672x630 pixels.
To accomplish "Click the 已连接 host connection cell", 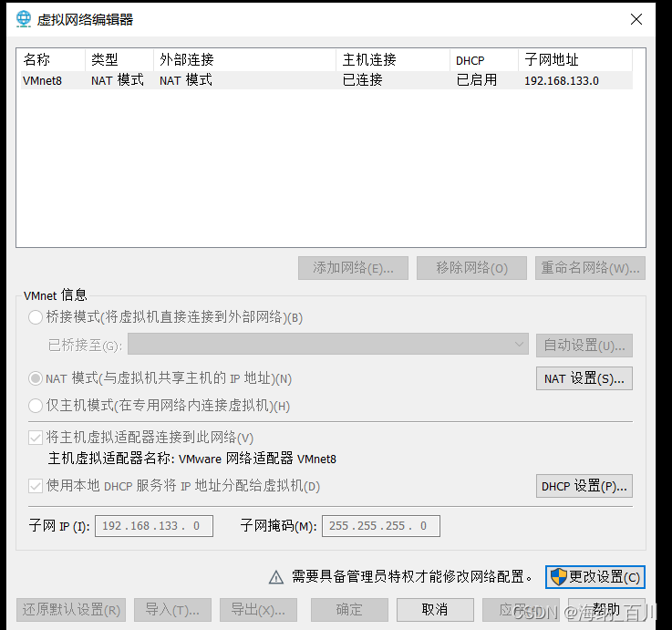I will [363, 80].
